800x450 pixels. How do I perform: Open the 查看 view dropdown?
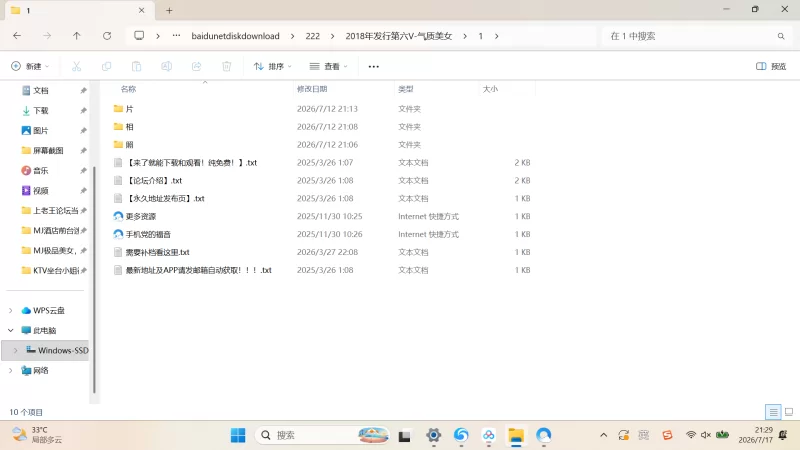click(x=329, y=66)
